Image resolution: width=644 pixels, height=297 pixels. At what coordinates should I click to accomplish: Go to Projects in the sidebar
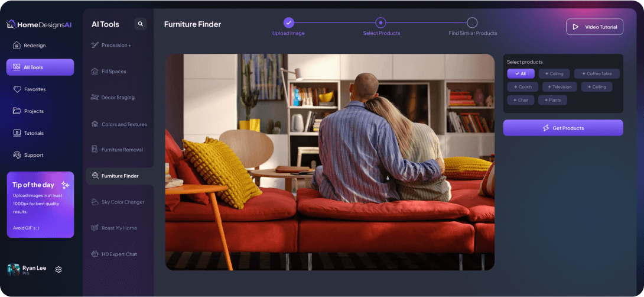point(34,111)
